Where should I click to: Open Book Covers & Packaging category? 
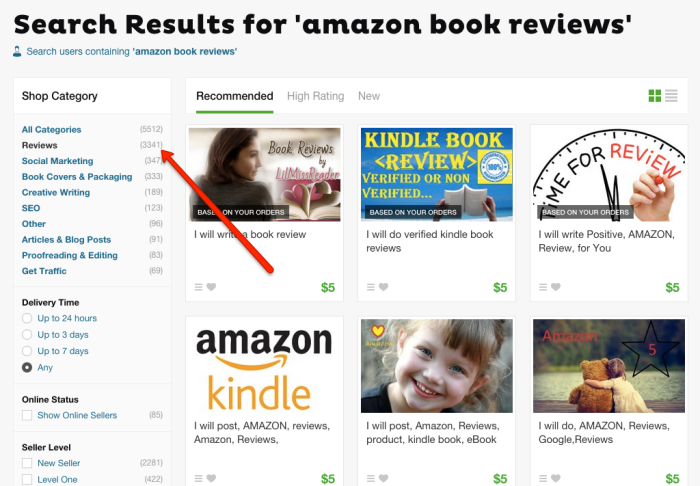77,177
